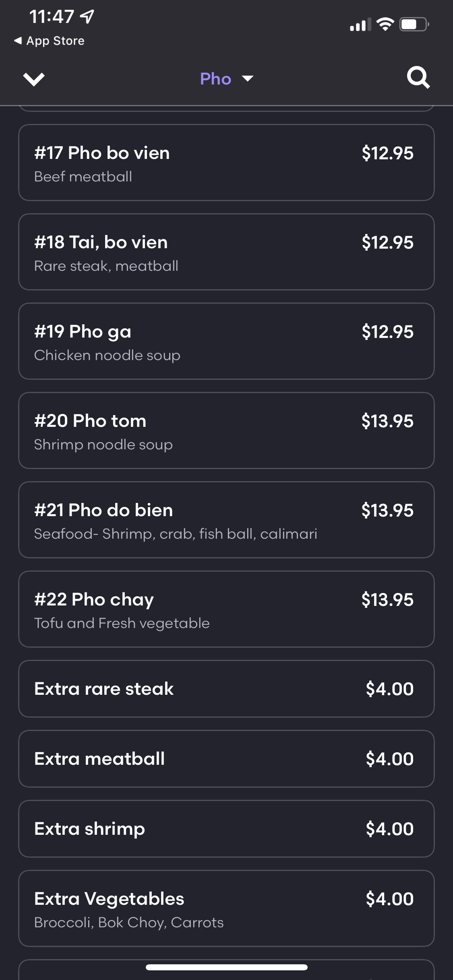Tap the location arrow by clock
Image resolution: width=453 pixels, height=980 pixels.
(x=87, y=16)
